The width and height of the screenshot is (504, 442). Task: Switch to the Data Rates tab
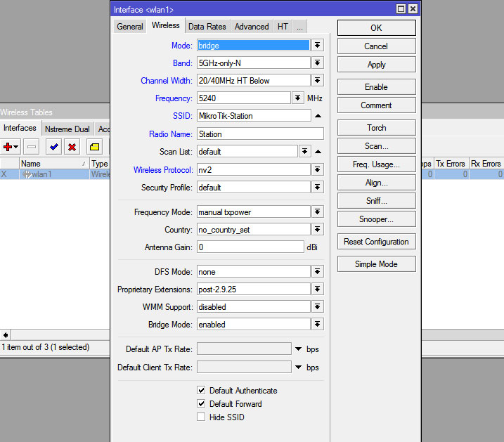tap(207, 27)
